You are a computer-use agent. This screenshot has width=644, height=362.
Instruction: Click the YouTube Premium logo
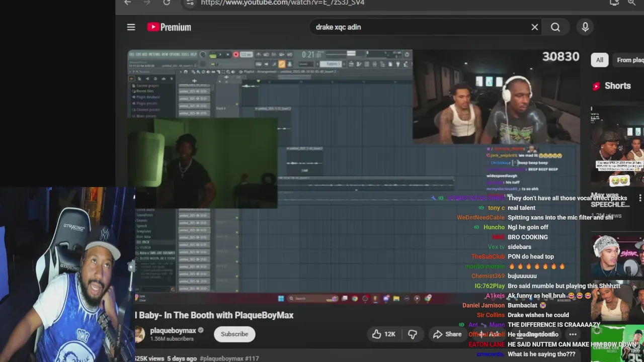click(169, 27)
